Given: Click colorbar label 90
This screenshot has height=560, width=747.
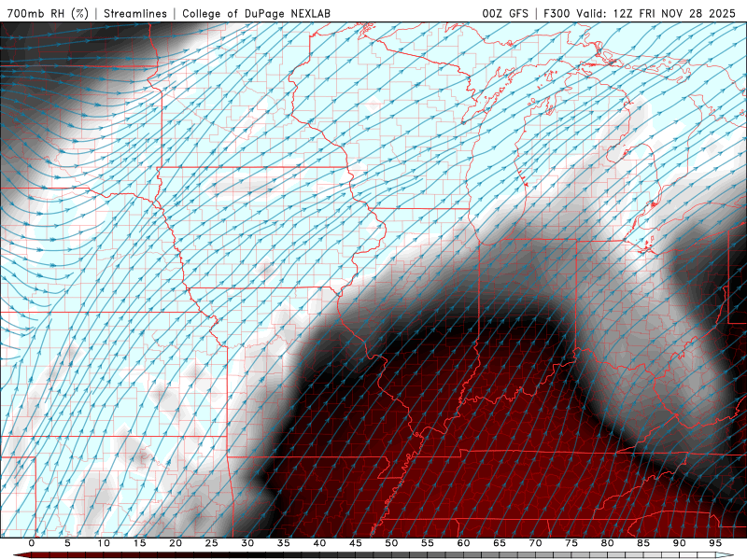Looking at the screenshot, I should click(680, 543).
